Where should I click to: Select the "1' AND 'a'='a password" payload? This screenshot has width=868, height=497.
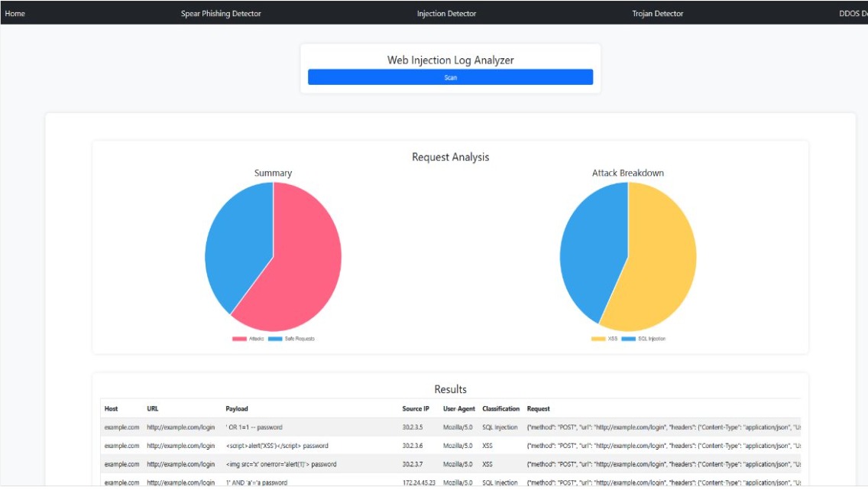tap(256, 482)
